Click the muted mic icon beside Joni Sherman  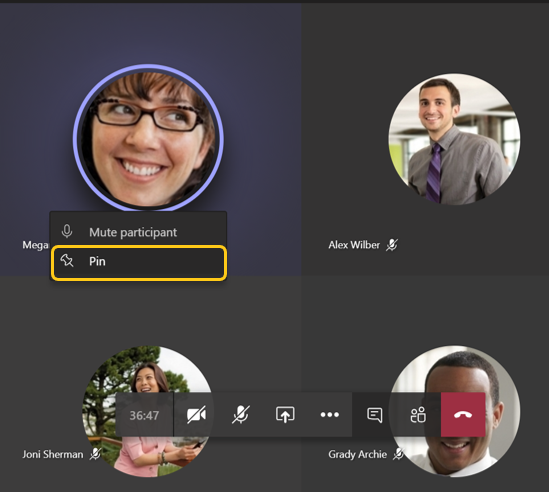coord(95,455)
